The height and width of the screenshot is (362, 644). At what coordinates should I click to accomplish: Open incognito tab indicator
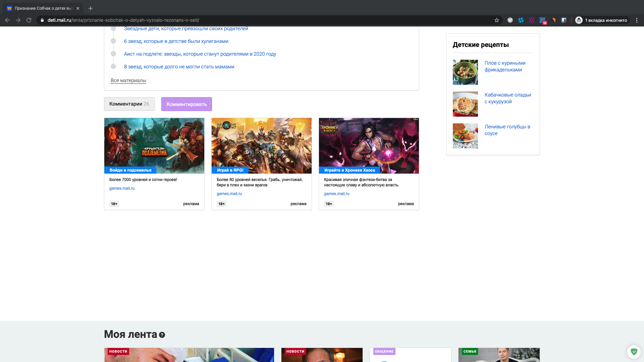point(602,20)
